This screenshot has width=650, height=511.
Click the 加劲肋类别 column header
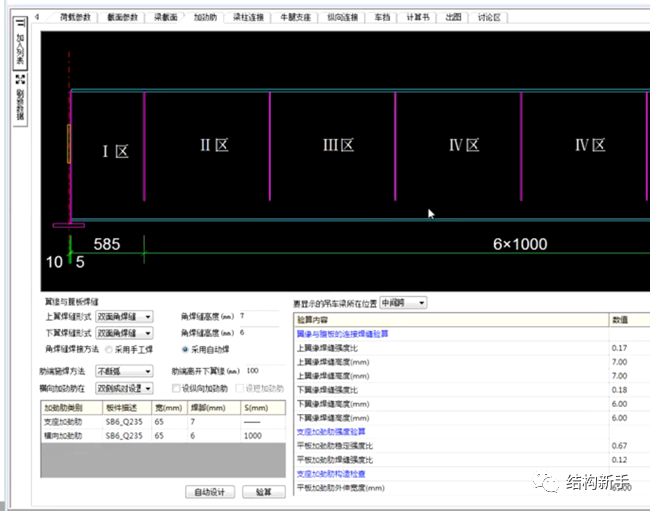click(x=72, y=408)
